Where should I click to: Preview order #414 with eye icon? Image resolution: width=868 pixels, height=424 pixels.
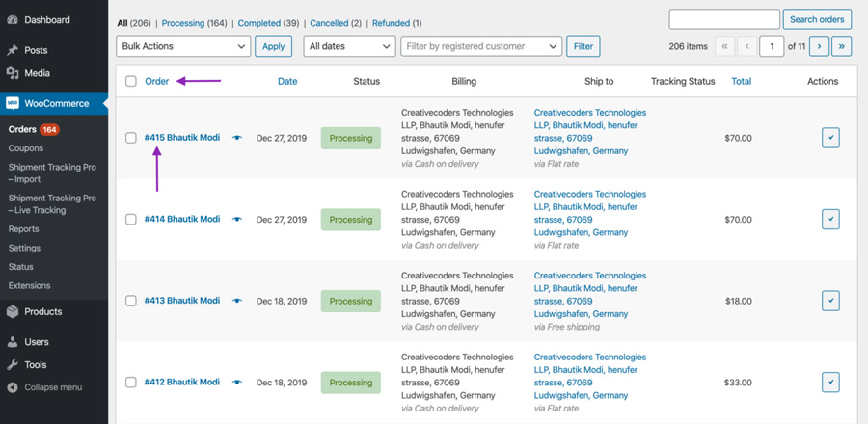coord(237,219)
